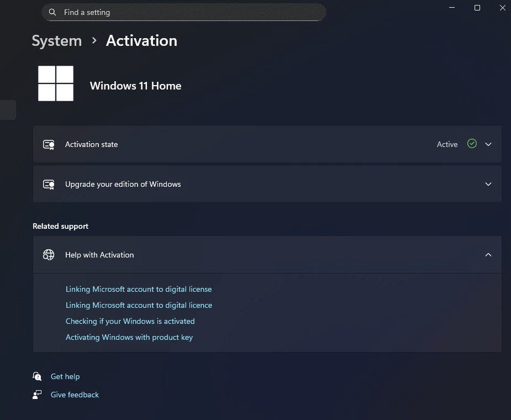Click the green Active checkmark icon

(472, 144)
